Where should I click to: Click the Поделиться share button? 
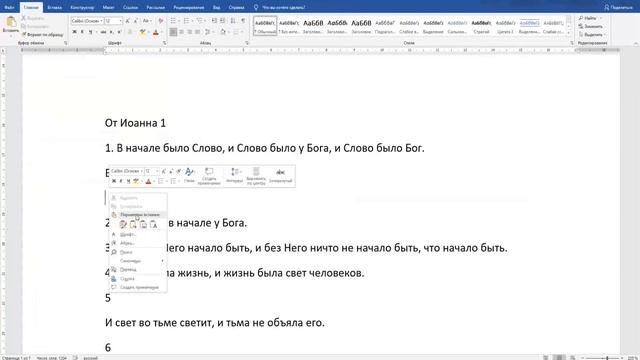[x=618, y=7]
